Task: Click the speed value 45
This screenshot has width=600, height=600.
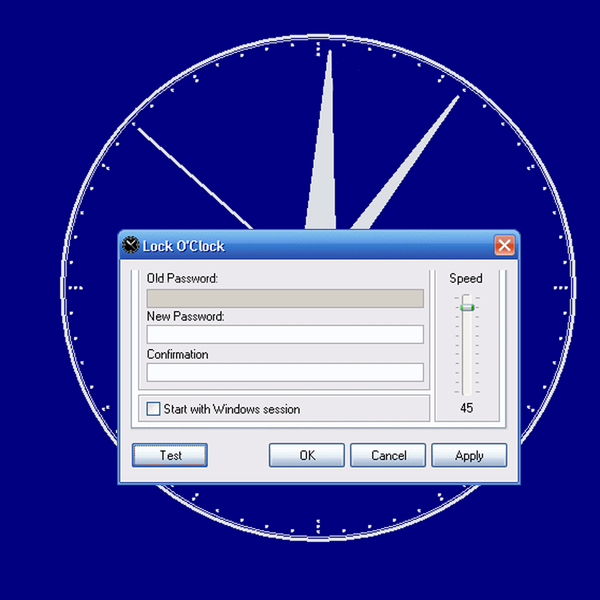Action: pos(466,408)
